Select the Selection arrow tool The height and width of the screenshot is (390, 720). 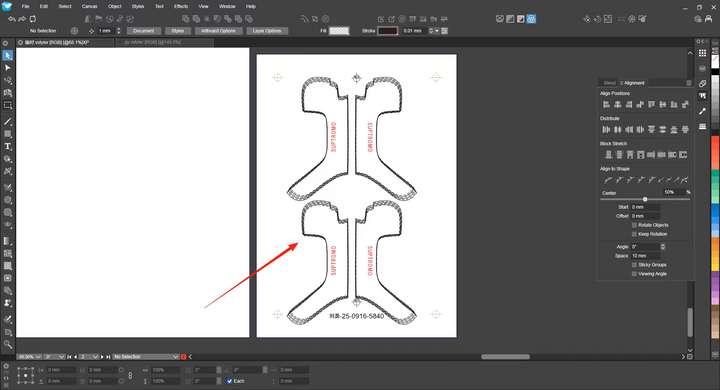pyautogui.click(x=7, y=56)
